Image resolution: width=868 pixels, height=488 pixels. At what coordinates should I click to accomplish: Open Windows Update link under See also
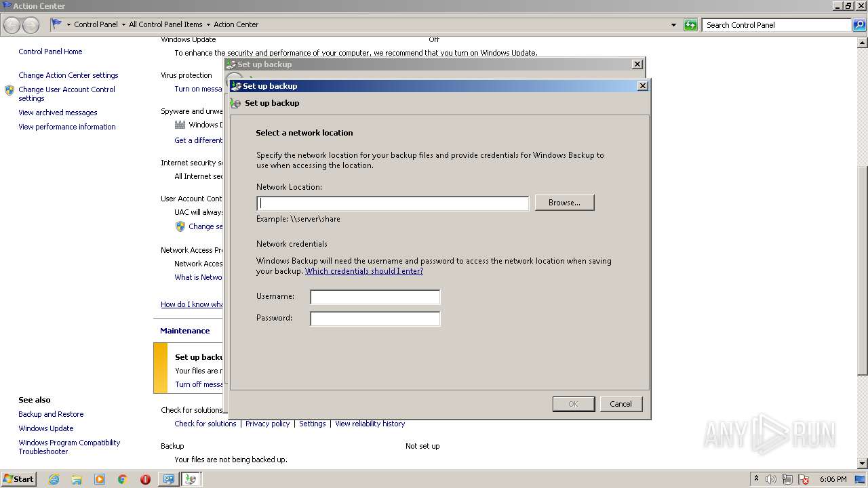click(x=46, y=428)
